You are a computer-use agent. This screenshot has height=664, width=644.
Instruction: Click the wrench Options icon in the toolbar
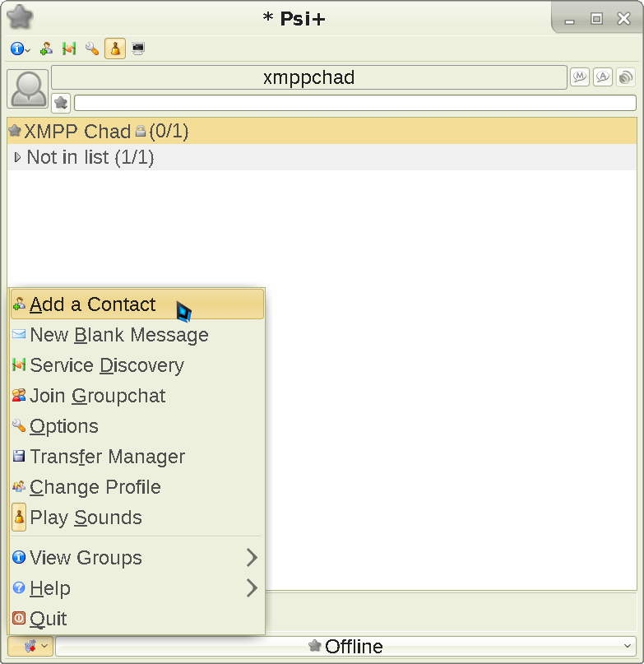(x=92, y=49)
